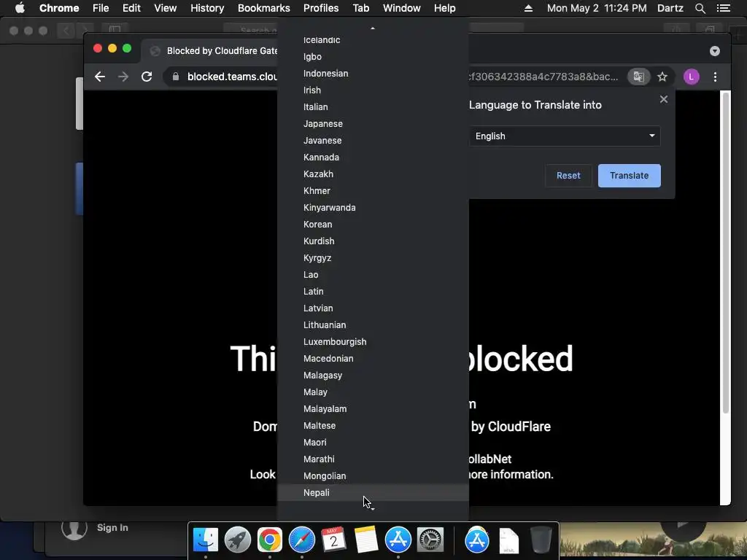
Task: Open Calendar from the Dock
Action: (x=334, y=540)
